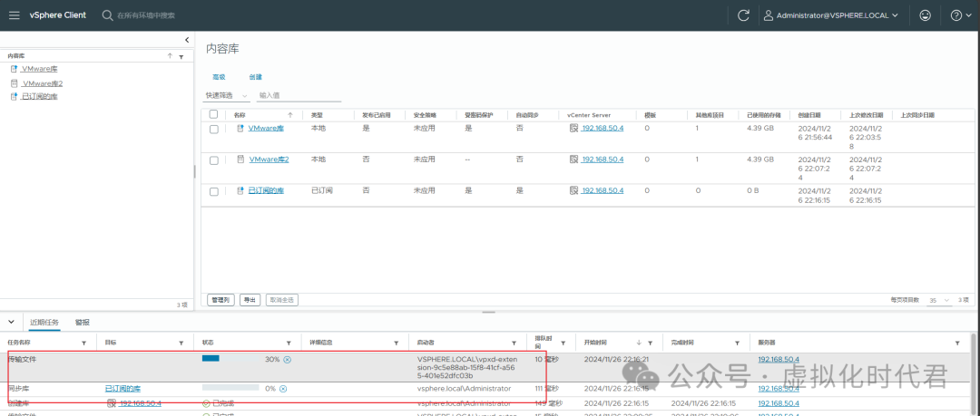
Task: Open the smiley feedback icon
Action: pos(925,15)
